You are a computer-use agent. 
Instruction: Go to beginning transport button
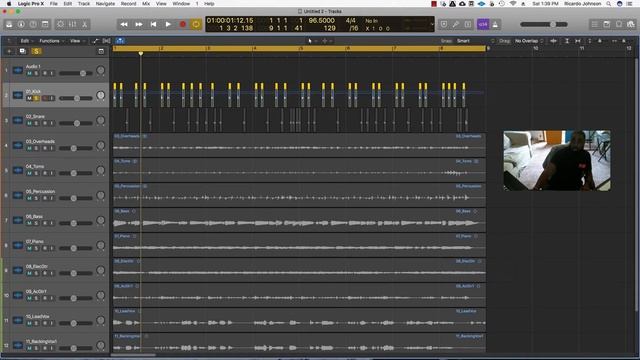click(153, 24)
